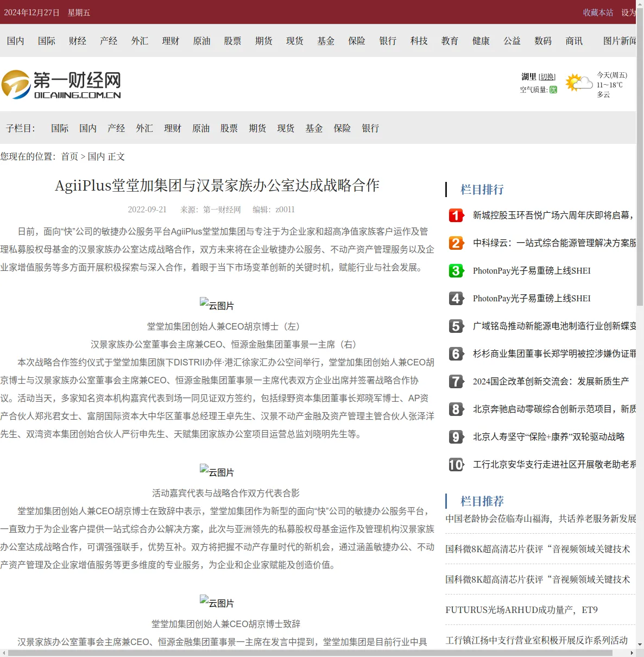Switch city using 切换 link

547,77
